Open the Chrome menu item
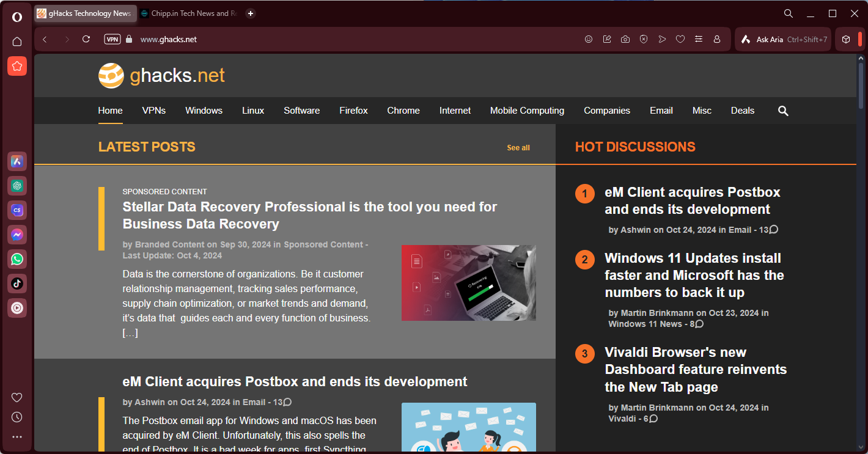 click(x=403, y=111)
